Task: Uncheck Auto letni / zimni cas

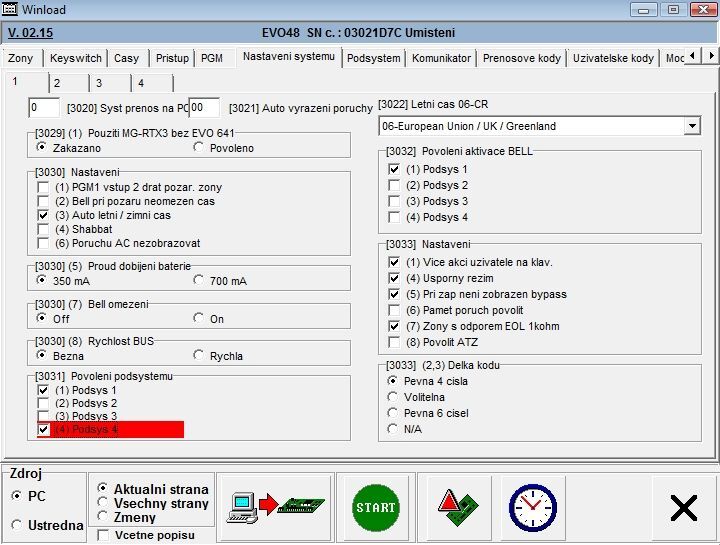Action: [x=43, y=215]
